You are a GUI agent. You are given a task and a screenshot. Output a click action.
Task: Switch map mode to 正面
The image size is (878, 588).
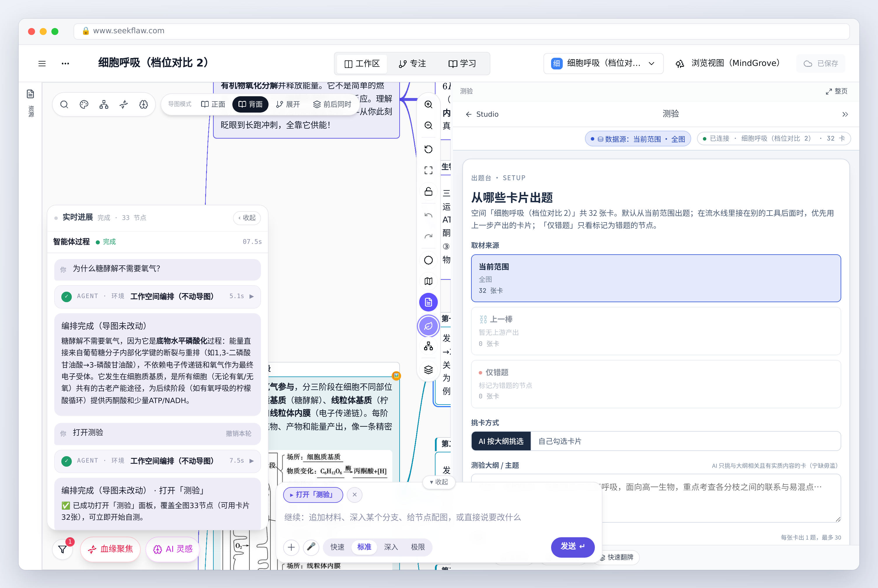tap(213, 104)
